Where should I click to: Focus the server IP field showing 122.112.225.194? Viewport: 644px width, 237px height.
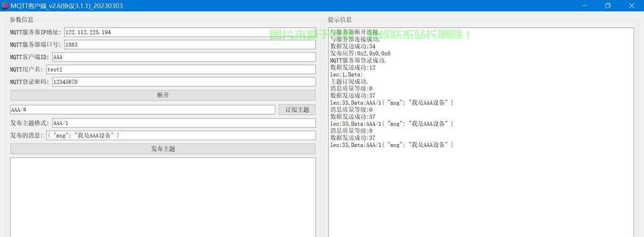[190, 32]
